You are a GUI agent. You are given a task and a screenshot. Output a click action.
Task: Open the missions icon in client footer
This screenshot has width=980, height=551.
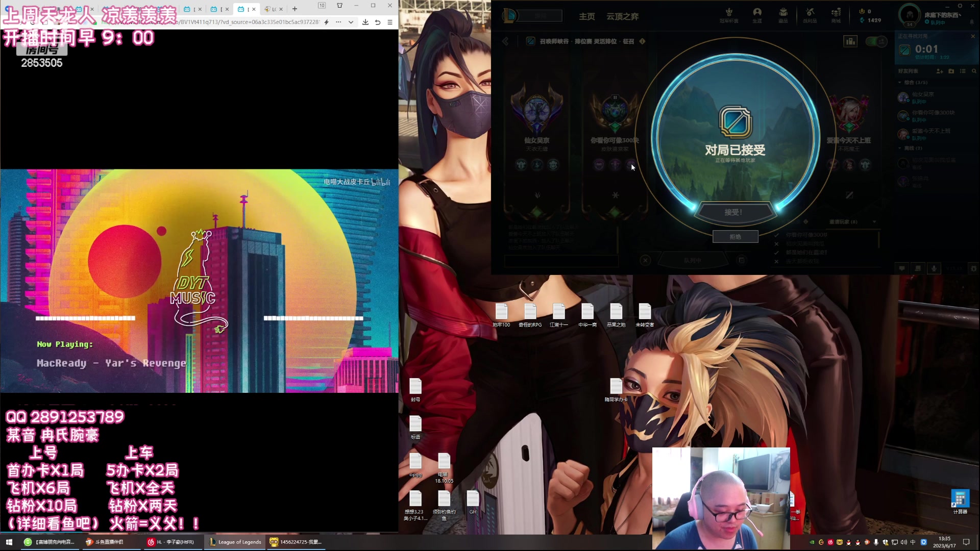point(918,268)
